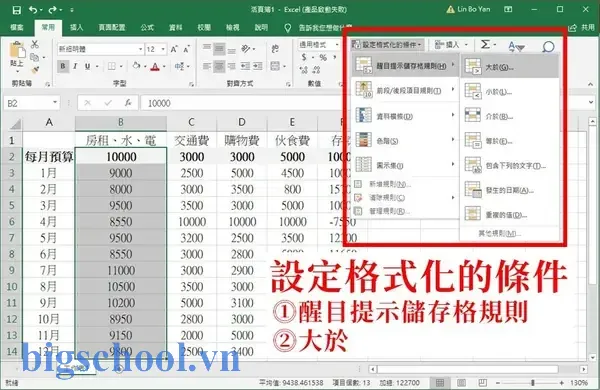
Task: Switch to the Insert (插入) ribbon tab
Action: click(x=76, y=27)
